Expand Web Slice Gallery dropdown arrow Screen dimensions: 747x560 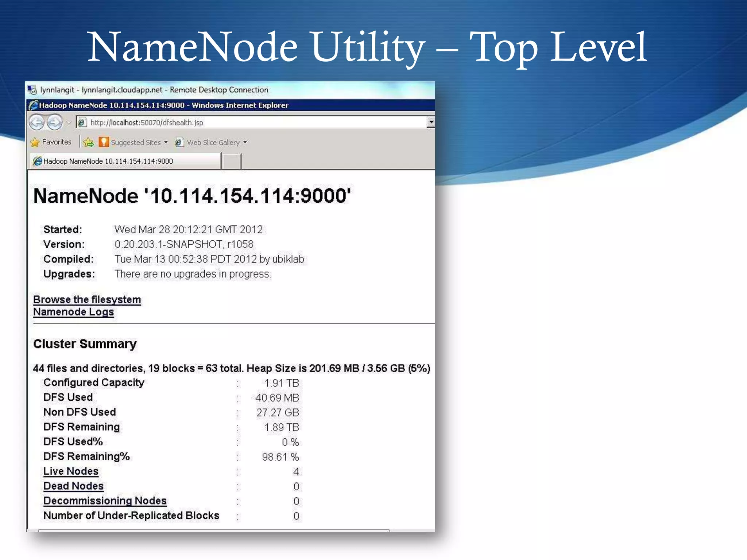[245, 143]
